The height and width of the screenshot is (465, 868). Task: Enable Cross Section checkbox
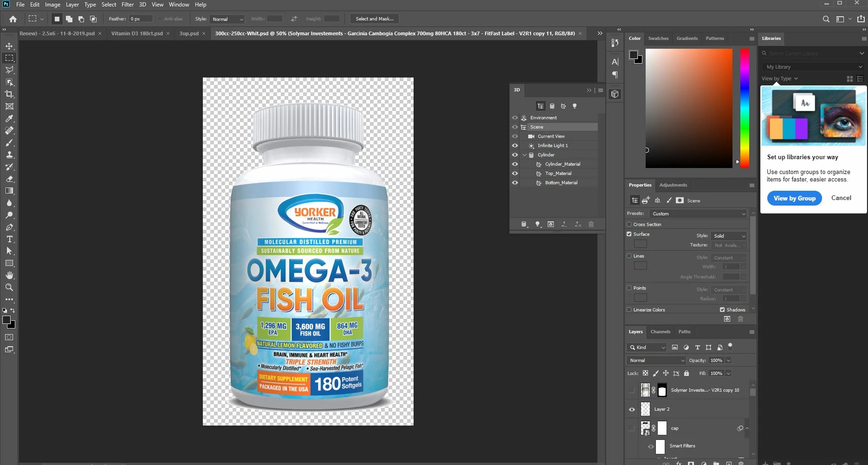629,224
